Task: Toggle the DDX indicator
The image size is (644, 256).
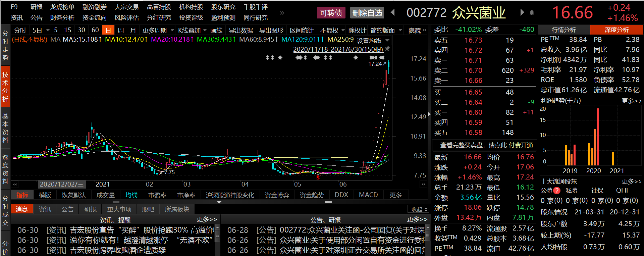Action: 341,195
